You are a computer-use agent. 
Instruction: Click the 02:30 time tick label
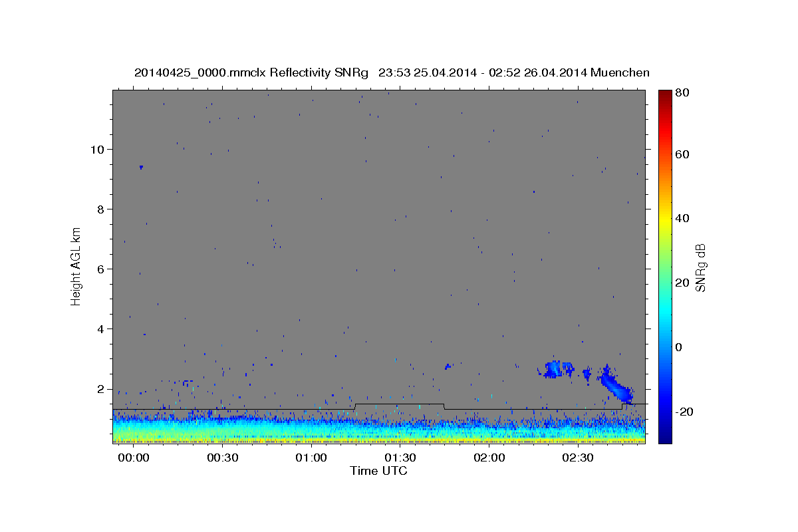point(578,458)
